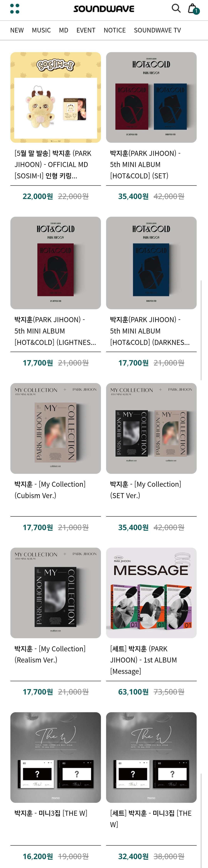
Task: Open the NOTICE menu item
Action: [x=114, y=30]
